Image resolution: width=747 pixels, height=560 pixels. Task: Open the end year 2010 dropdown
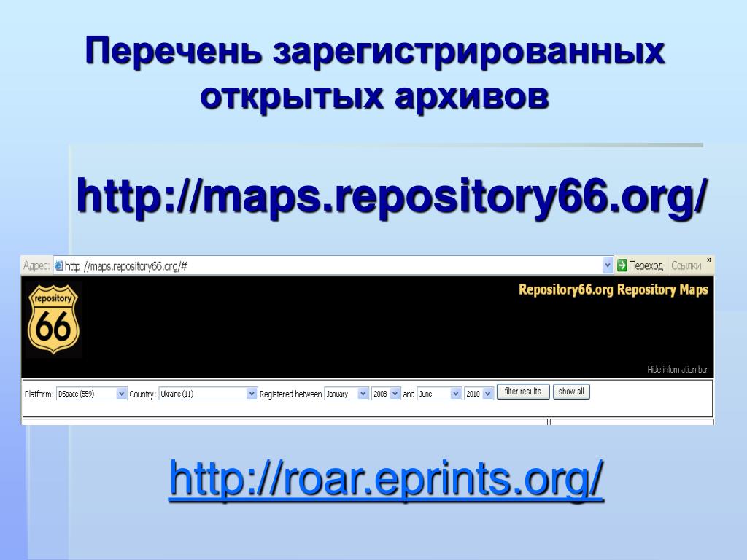coord(479,394)
